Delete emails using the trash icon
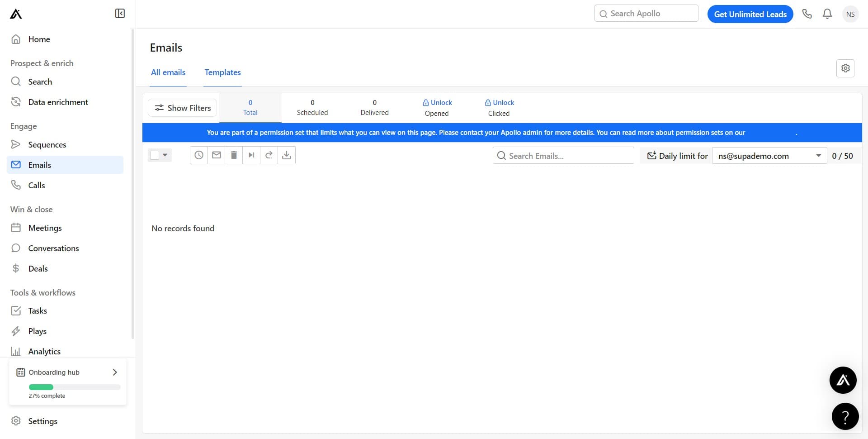 coord(234,155)
